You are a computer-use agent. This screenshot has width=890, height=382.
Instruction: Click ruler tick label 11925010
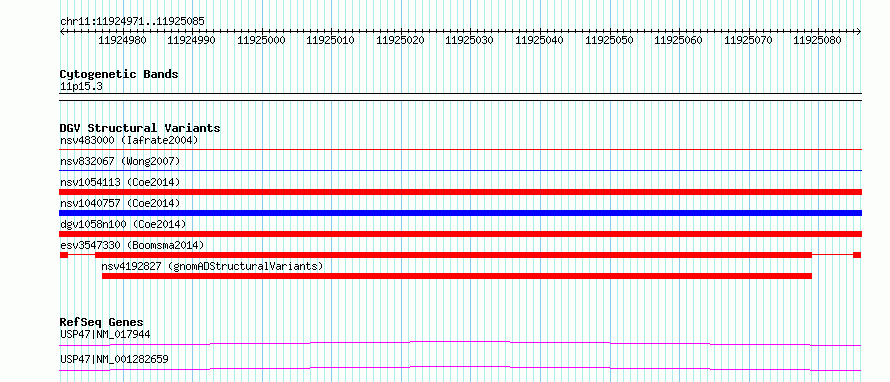coord(331,40)
